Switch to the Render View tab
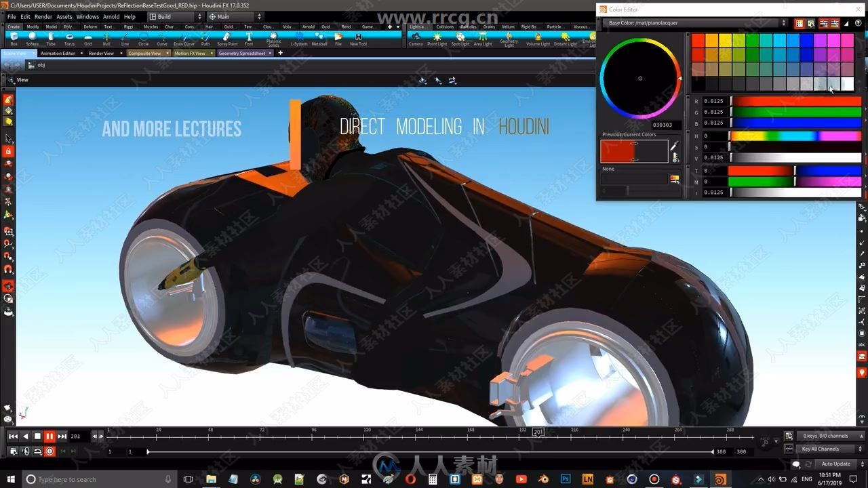Screen dimensions: 868x488 pyautogui.click(x=101, y=53)
